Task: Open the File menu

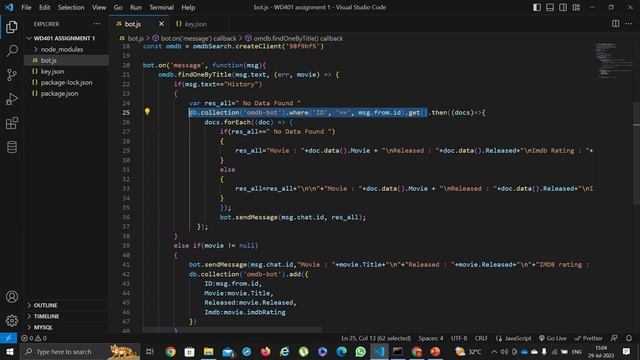Action: click(x=26, y=7)
